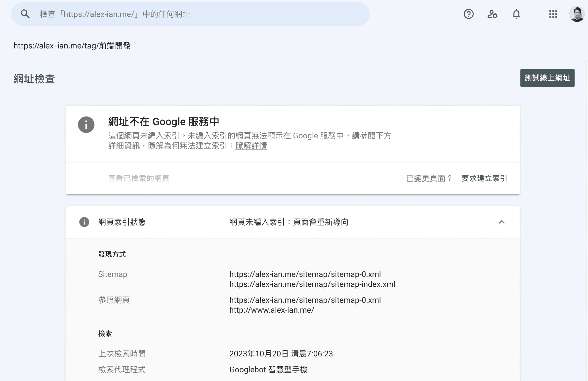
Task: Click info icon next to 網頁索引狀態
Action: coord(84,222)
